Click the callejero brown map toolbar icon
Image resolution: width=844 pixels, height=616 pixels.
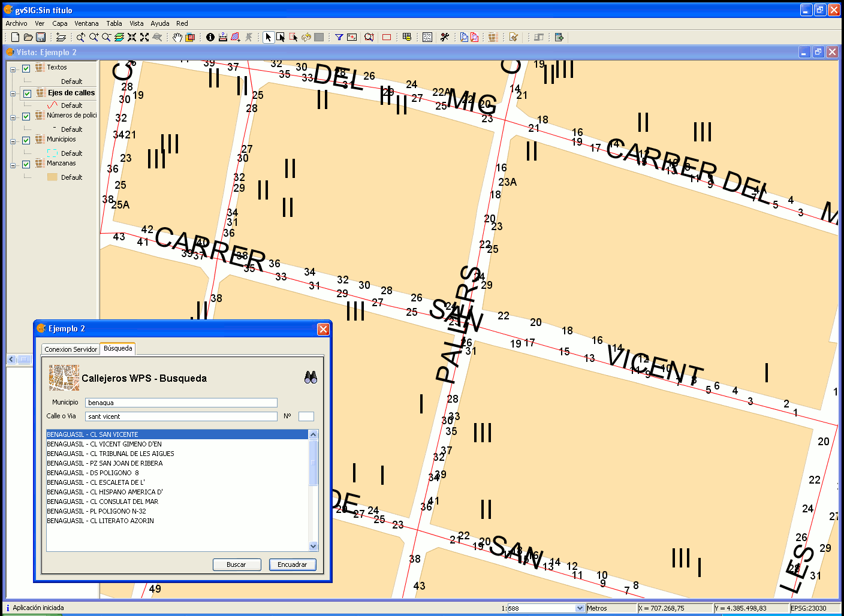point(493,37)
